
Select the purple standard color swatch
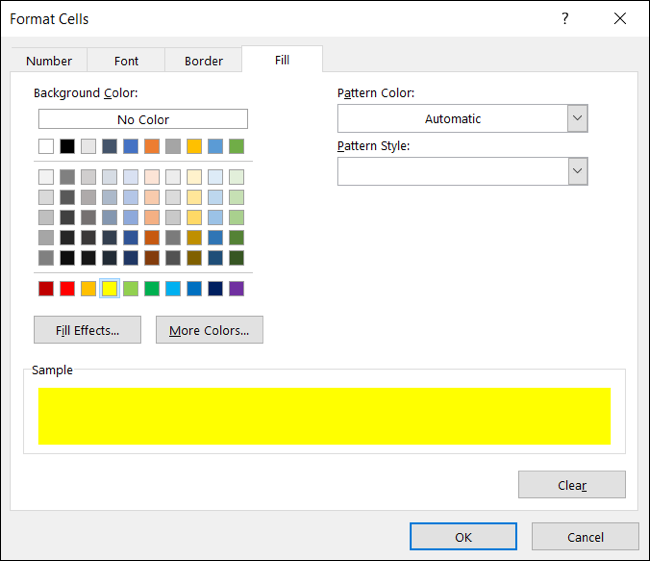coord(236,289)
